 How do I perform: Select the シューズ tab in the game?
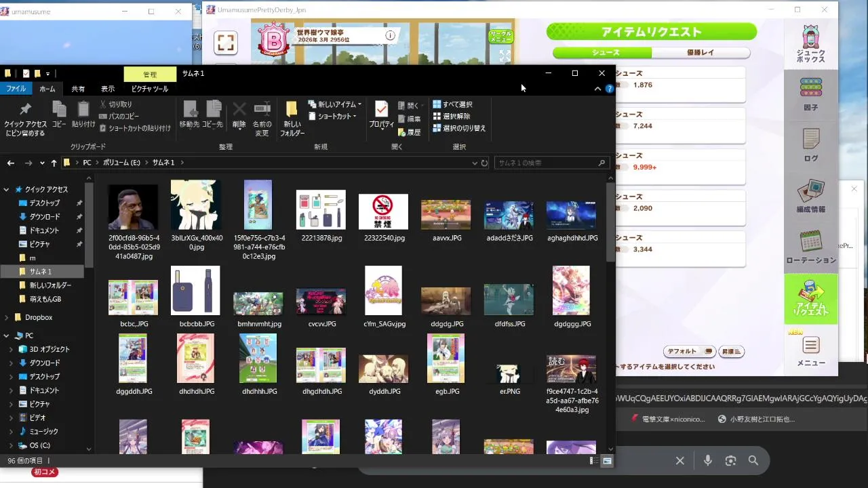pos(602,52)
